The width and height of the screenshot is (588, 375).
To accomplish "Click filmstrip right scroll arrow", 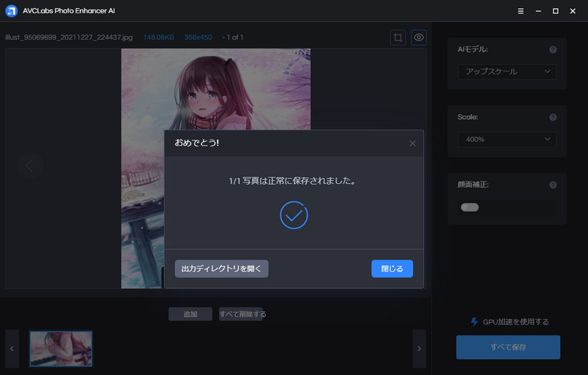I will [x=419, y=349].
